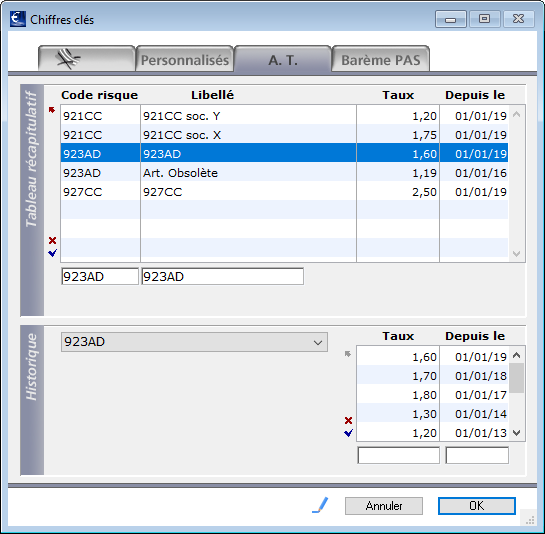
Task: Click the red pin icon beside the risk table
Action: [52, 110]
